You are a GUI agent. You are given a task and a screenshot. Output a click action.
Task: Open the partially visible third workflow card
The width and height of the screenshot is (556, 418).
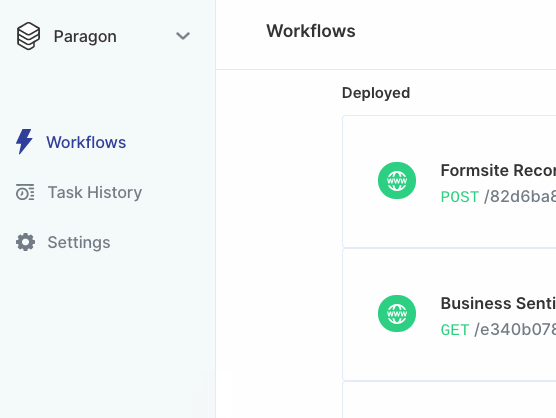point(449,400)
